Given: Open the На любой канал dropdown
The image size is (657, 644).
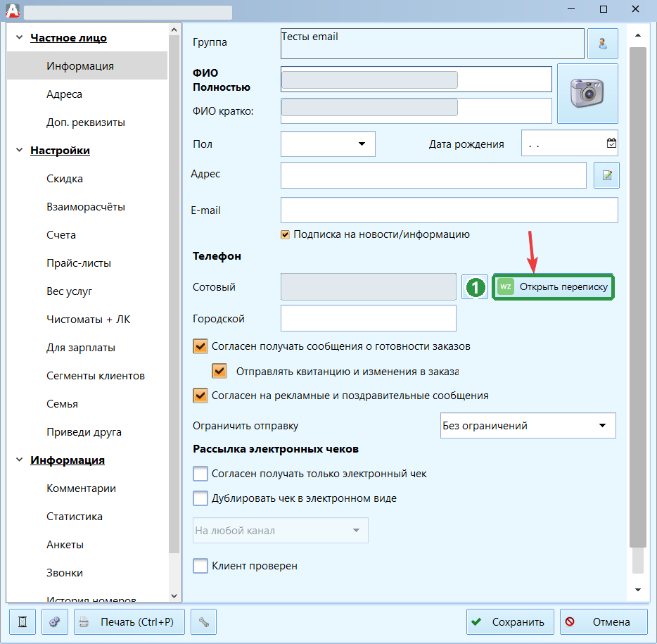Looking at the screenshot, I should [x=280, y=531].
